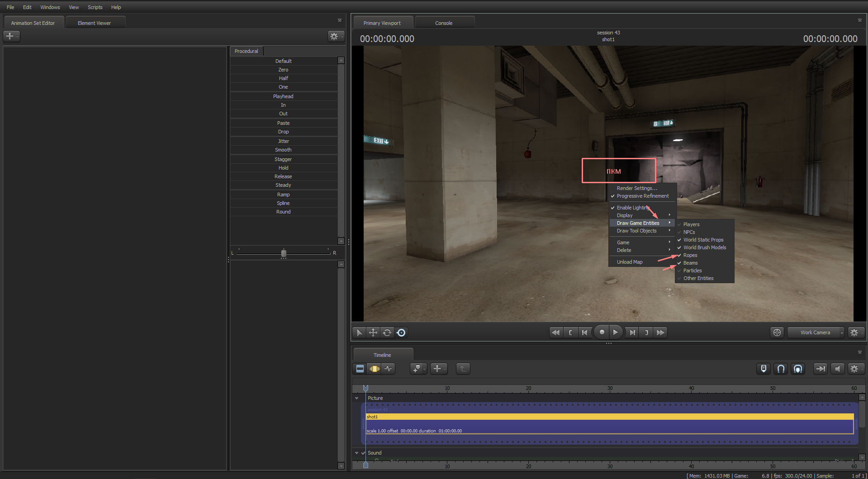This screenshot has height=479, width=868.
Task: Click the L-R balance slider handle
Action: [284, 253]
